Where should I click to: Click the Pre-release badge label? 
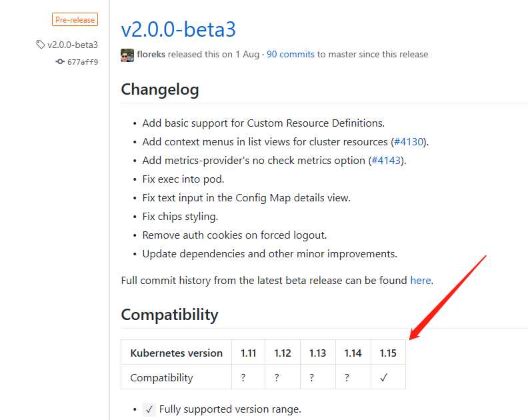tap(75, 19)
